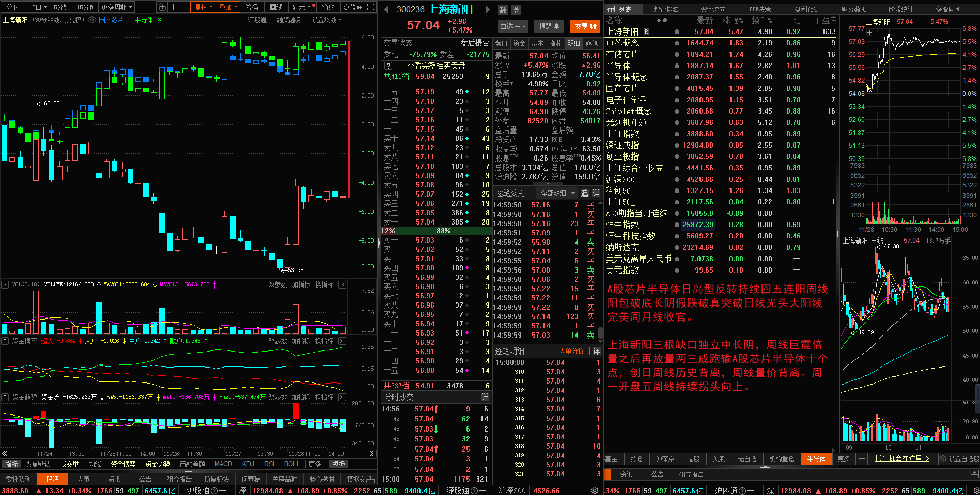This screenshot has width=980, height=495.
Task: Click the 港 Hong Kong connect badge
Action: pos(516,10)
